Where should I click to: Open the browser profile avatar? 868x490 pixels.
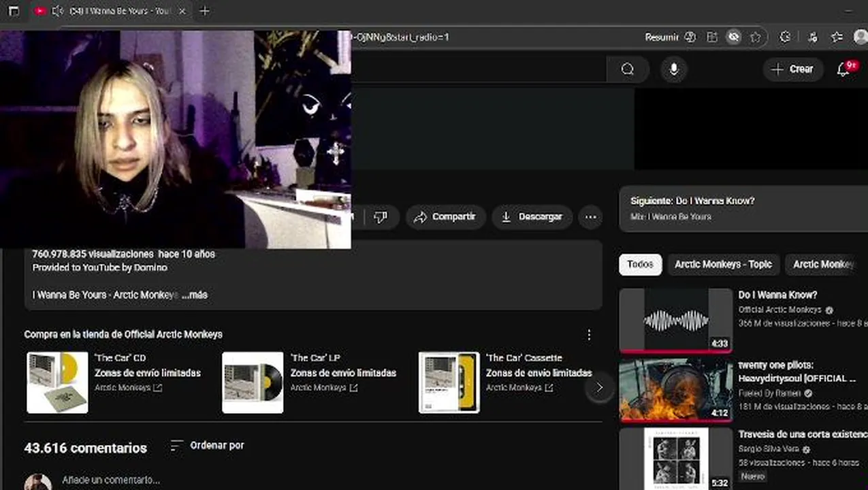pyautogui.click(x=861, y=37)
